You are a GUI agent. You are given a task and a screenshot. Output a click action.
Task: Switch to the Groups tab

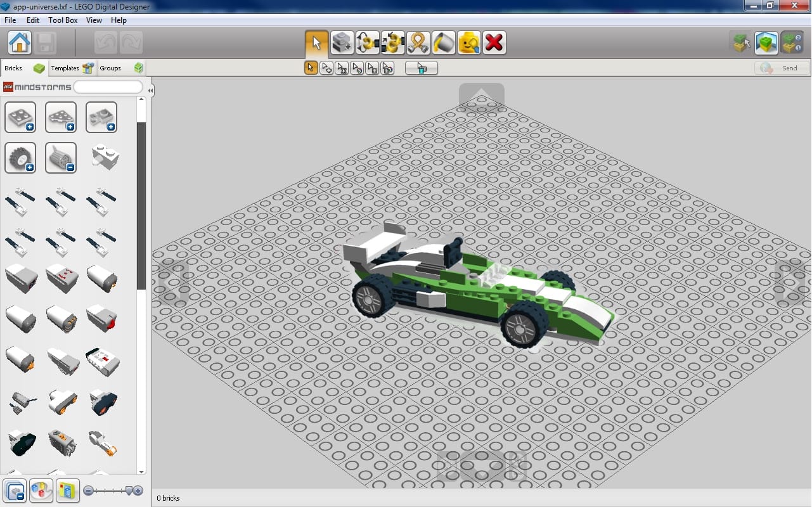(121, 68)
